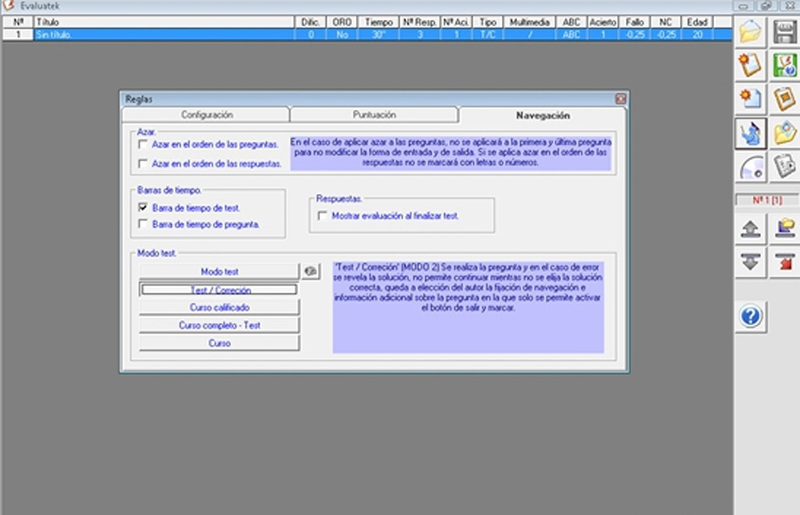Click the gray clipboard sheet icon
The width and height of the screenshot is (800, 515).
pos(785,167)
